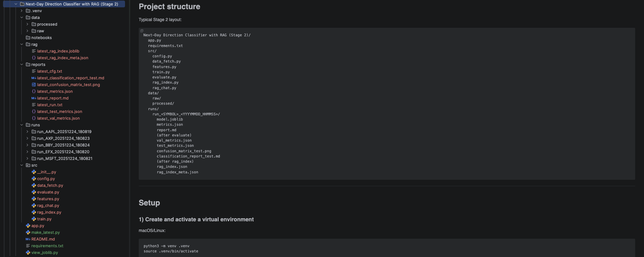Expand the run_AAPL_20251224_180819 folder

[27, 132]
